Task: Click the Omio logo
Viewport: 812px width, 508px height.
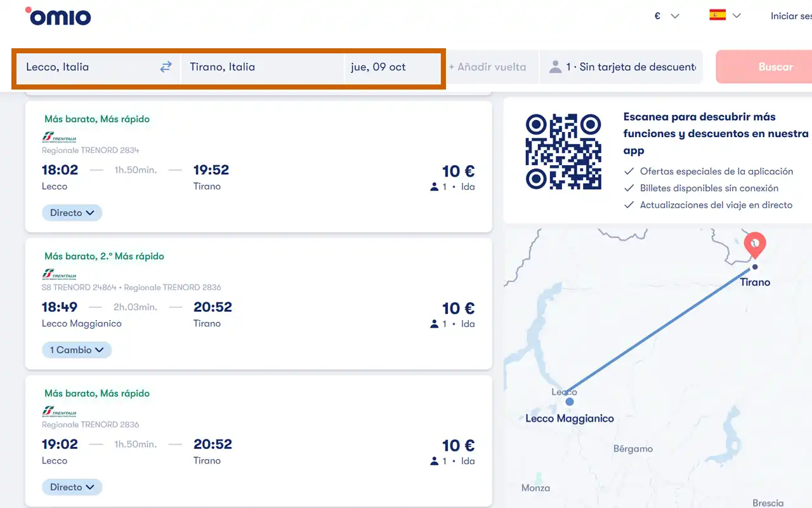Action: (58, 17)
